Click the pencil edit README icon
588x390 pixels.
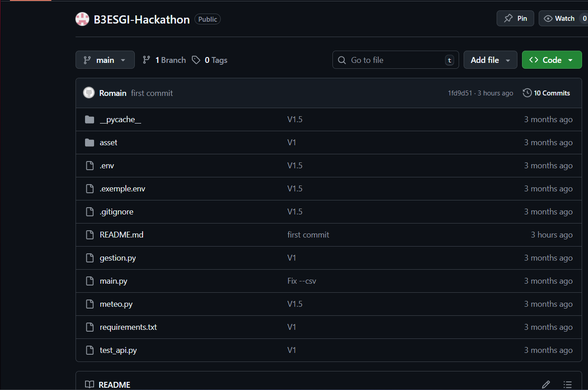(546, 384)
